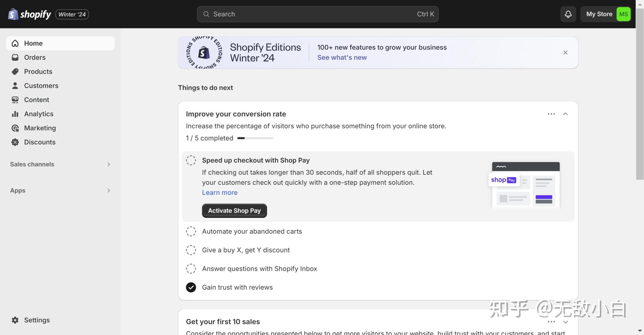Click the Marketing target icon
Image resolution: width=644 pixels, height=335 pixels.
[15, 128]
